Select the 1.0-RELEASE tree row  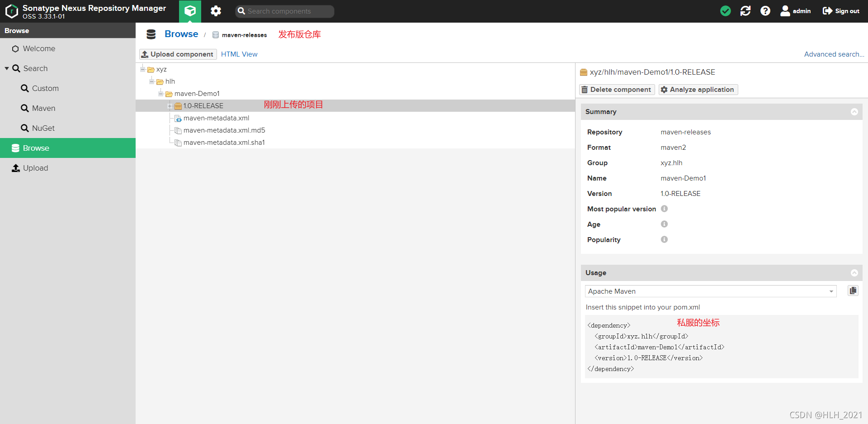pos(355,106)
